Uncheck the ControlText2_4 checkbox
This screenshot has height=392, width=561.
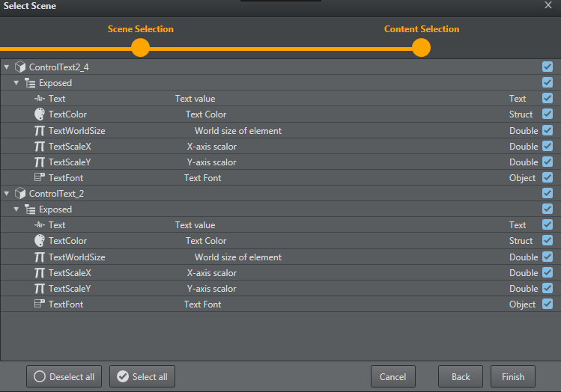(548, 67)
